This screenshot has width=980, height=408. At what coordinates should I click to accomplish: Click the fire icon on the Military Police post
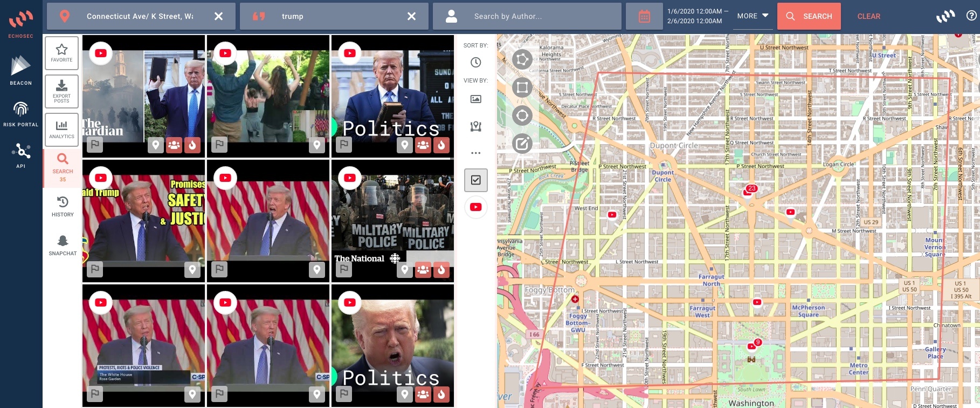(441, 270)
